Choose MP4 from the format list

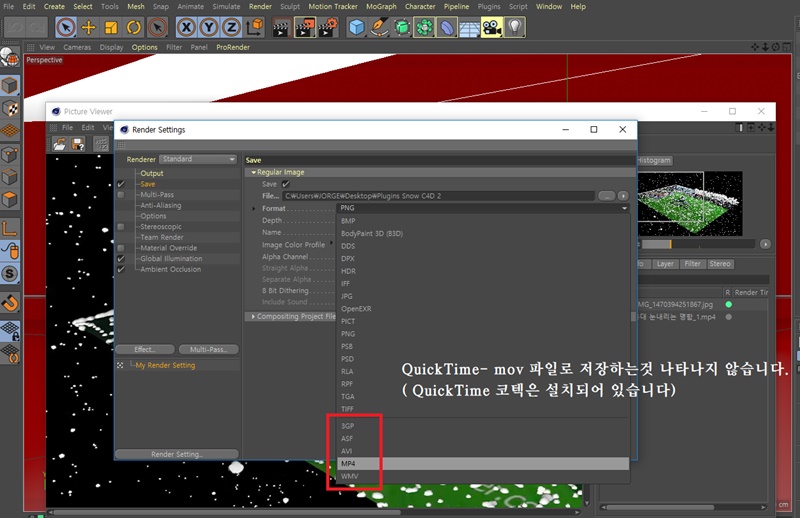pyautogui.click(x=483, y=463)
